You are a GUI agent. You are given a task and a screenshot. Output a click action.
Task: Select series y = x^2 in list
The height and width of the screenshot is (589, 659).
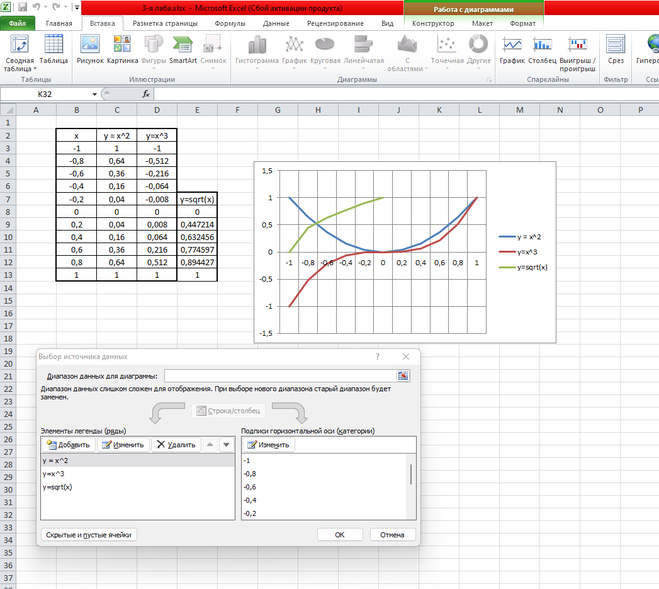[137, 461]
